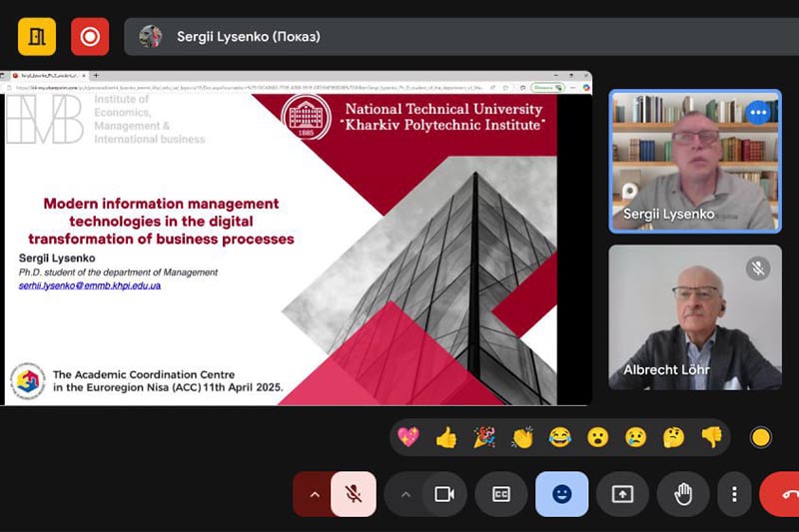
Task: Click Kharkiv Polytechnic Institute emblem on slide
Action: point(306,117)
